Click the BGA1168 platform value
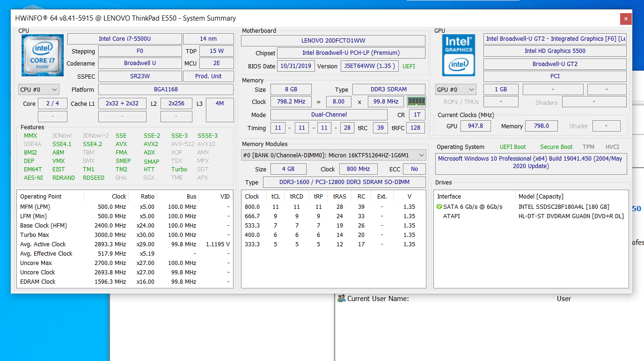 click(166, 89)
